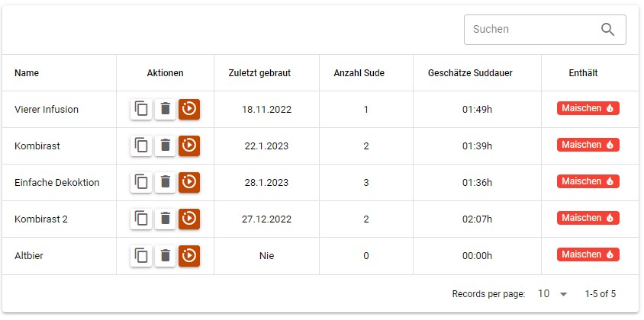Click Maischen badge for Vierer Infusion
The height and width of the screenshot is (320, 644).
pyautogui.click(x=588, y=108)
